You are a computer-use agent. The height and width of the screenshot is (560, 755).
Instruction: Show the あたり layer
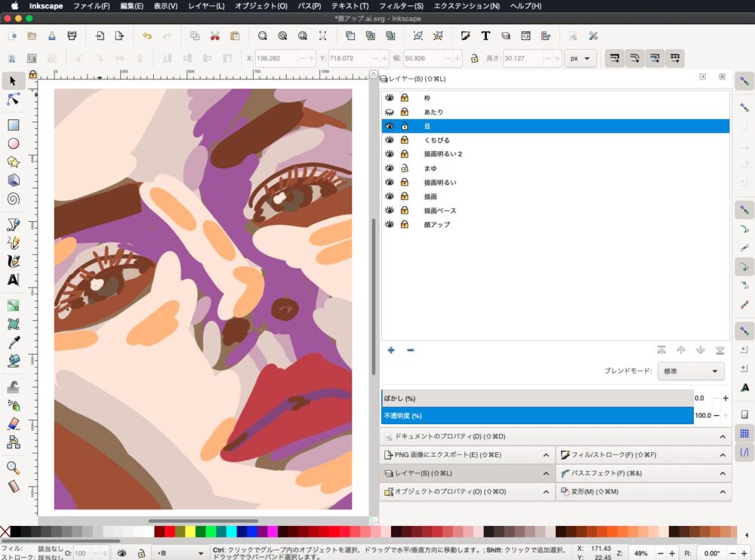tap(390, 112)
